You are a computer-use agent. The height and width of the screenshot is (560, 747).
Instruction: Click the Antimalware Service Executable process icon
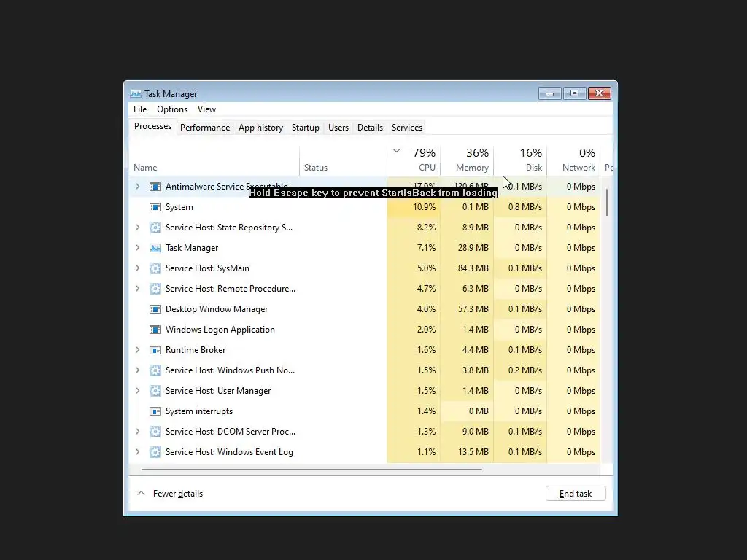[155, 187]
